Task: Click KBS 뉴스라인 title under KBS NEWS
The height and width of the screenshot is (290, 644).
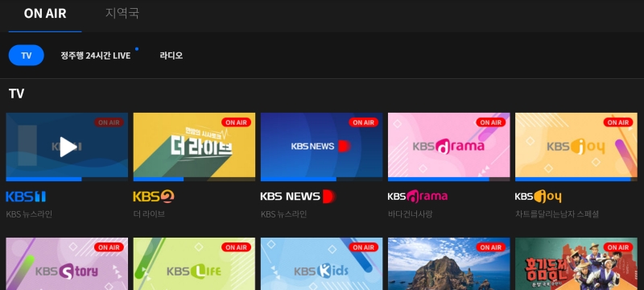Action: (284, 214)
